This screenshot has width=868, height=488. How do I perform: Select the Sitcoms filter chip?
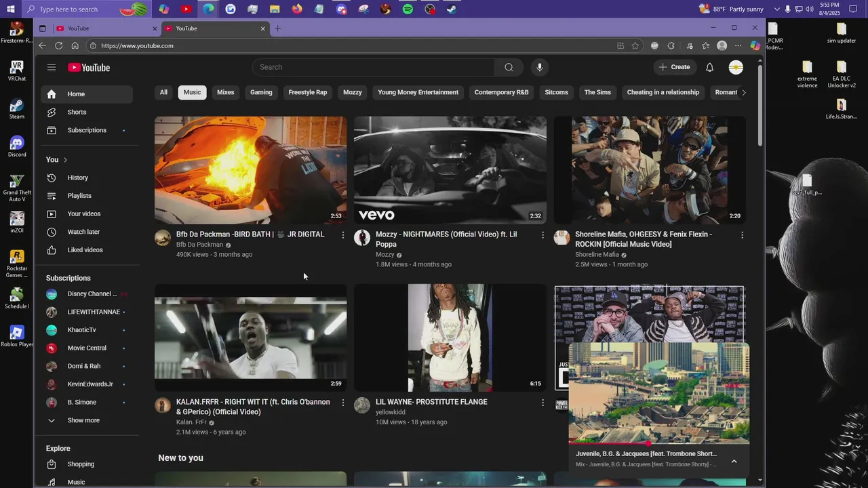(557, 92)
